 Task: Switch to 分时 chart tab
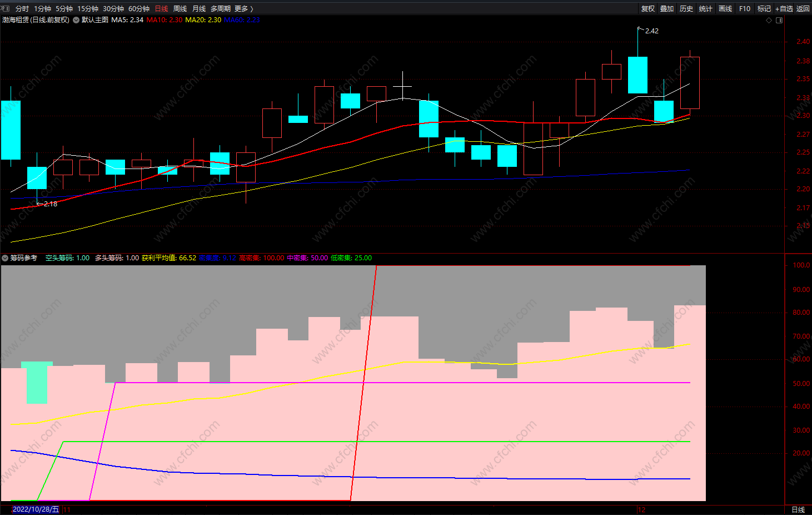[x=22, y=8]
